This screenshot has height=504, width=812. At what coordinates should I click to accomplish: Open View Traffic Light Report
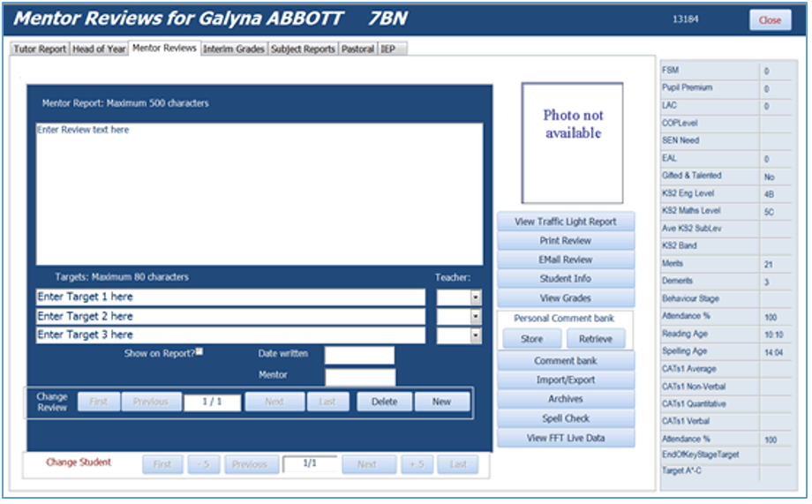(566, 222)
